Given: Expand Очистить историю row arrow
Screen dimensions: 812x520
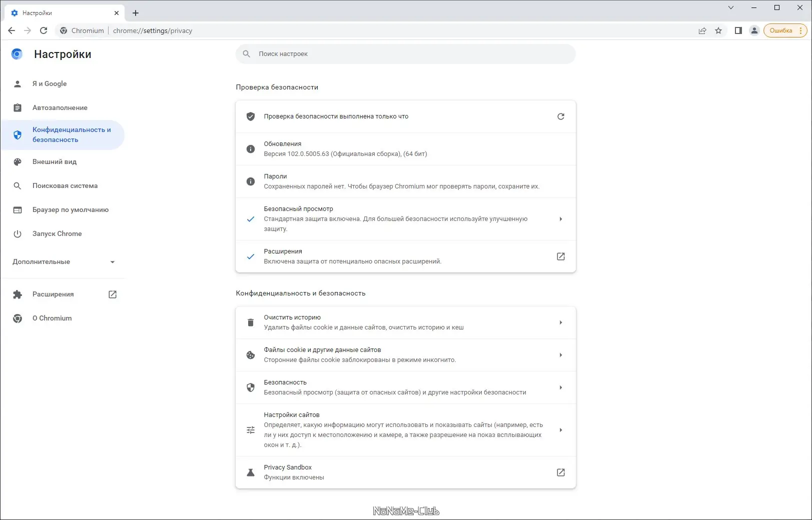Looking at the screenshot, I should [560, 322].
